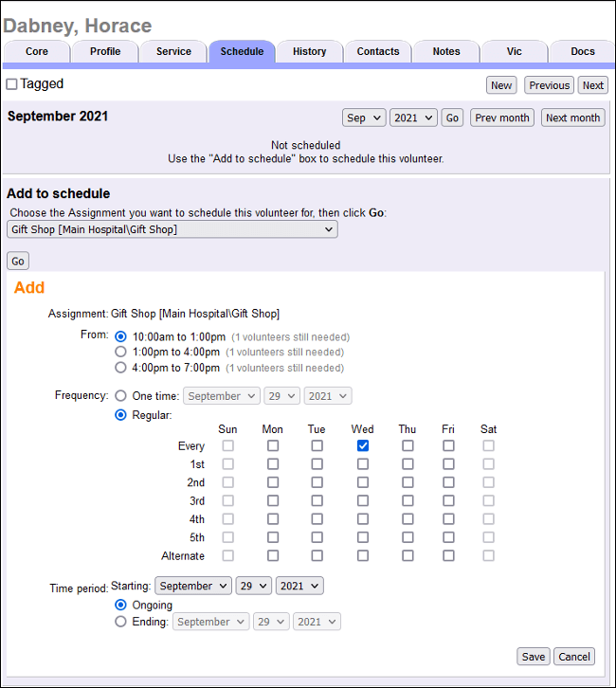Check Alternate Wednesday checkbox

pyautogui.click(x=363, y=556)
